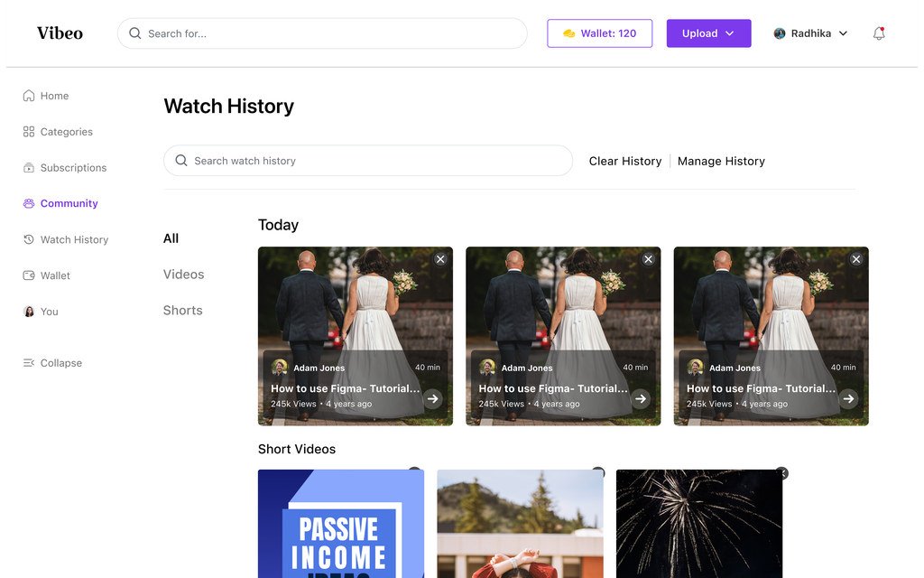This screenshot has width=924, height=578.
Task: Click Adam Jones avatar on second video
Action: [487, 367]
